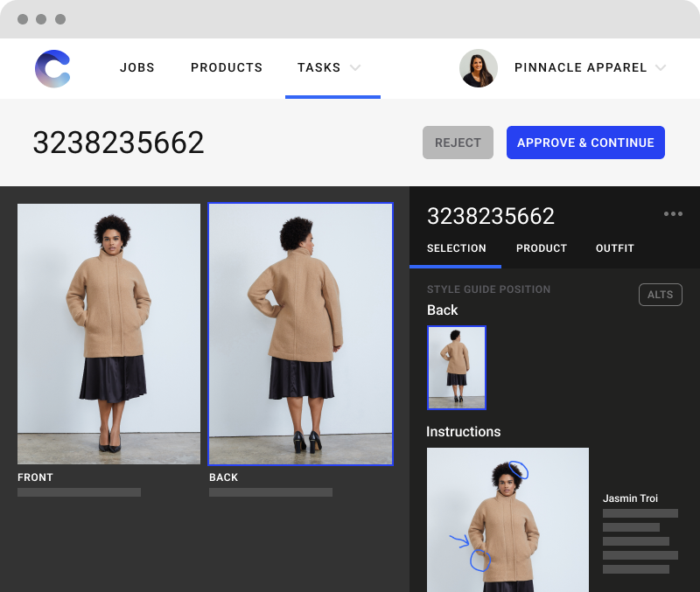Toggle the ALTS button

pos(660,295)
